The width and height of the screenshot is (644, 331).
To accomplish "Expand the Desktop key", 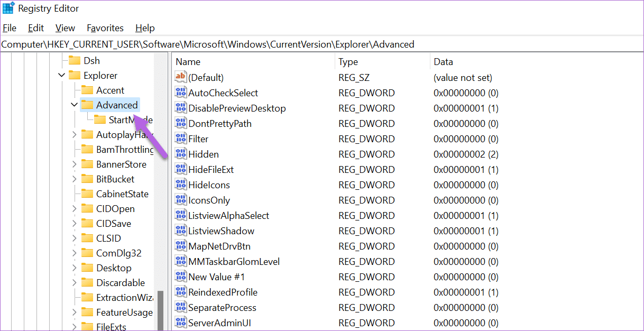I will pos(75,268).
